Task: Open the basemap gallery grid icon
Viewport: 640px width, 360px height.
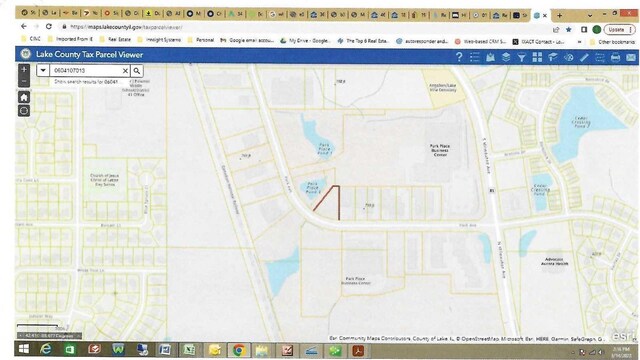Action: pyautogui.click(x=537, y=57)
